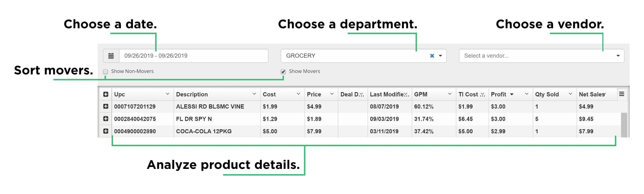
Task: Open the Upc column menu arrow
Action: (x=168, y=94)
